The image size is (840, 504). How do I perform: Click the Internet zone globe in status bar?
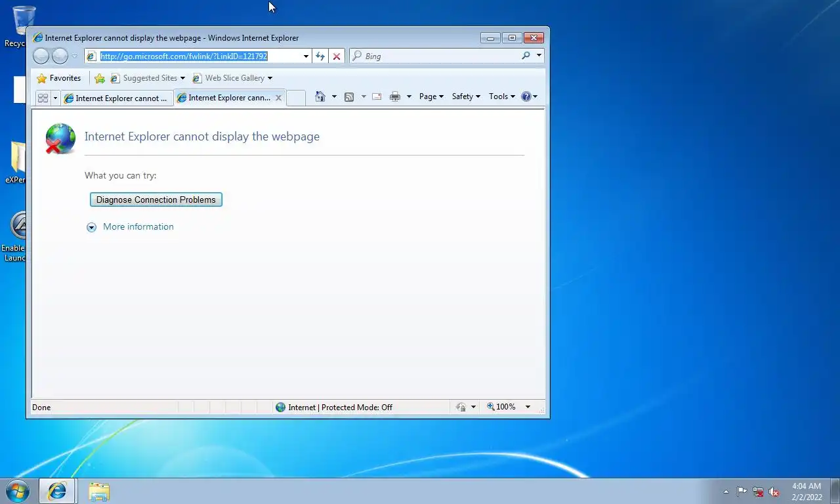pos(281,408)
